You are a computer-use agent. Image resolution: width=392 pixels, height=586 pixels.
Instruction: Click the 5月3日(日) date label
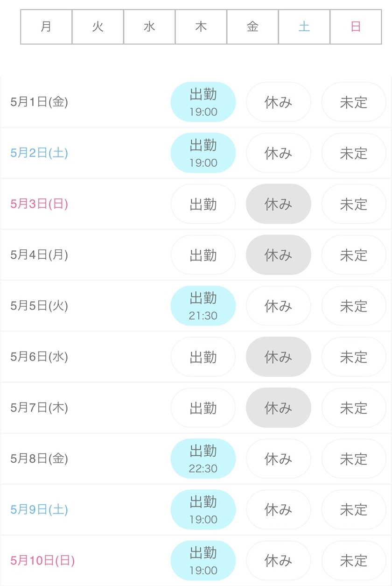[x=39, y=204]
